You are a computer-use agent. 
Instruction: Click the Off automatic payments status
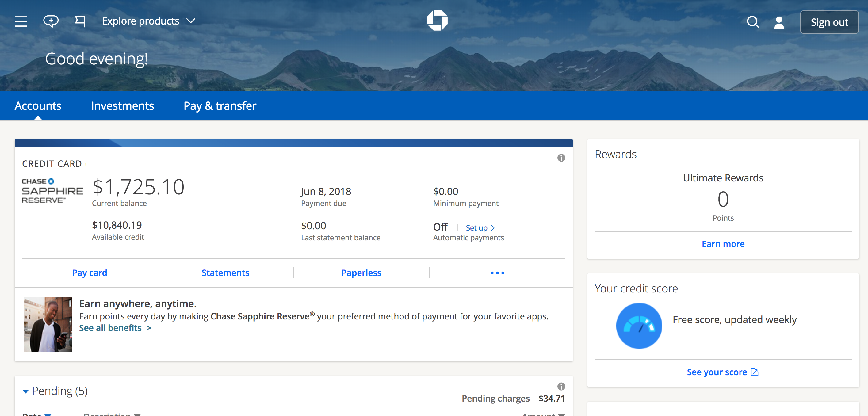pos(440,227)
